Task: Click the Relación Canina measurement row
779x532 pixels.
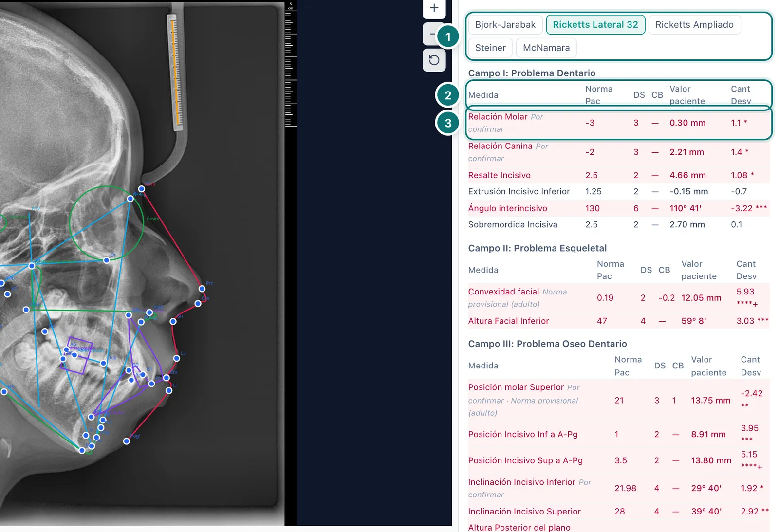Action: 619,152
